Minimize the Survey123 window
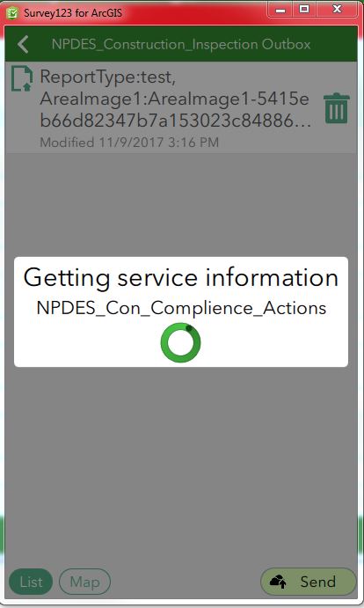The image size is (364, 608). [x=280, y=10]
